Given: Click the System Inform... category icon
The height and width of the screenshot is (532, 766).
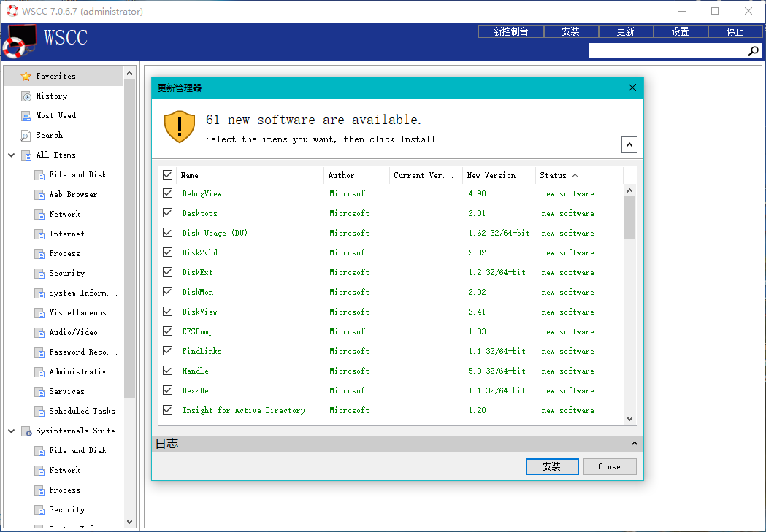Looking at the screenshot, I should point(39,293).
